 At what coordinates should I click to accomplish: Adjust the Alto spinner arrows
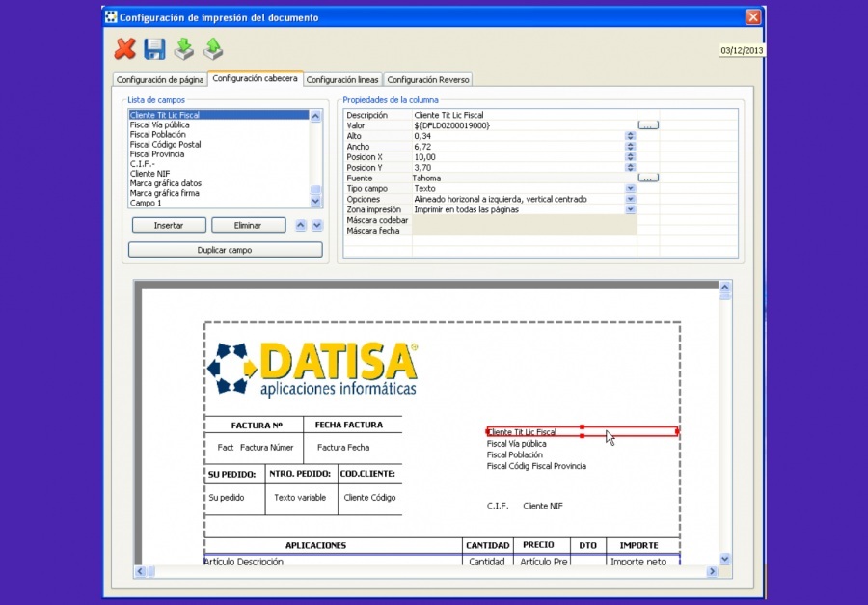[x=630, y=136]
